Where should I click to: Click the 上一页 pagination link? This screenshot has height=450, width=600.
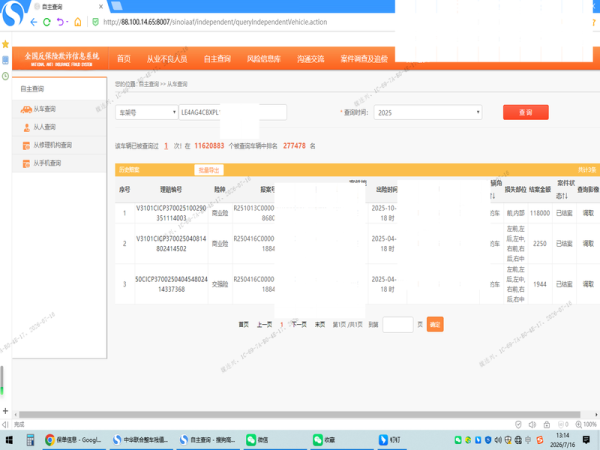click(264, 324)
